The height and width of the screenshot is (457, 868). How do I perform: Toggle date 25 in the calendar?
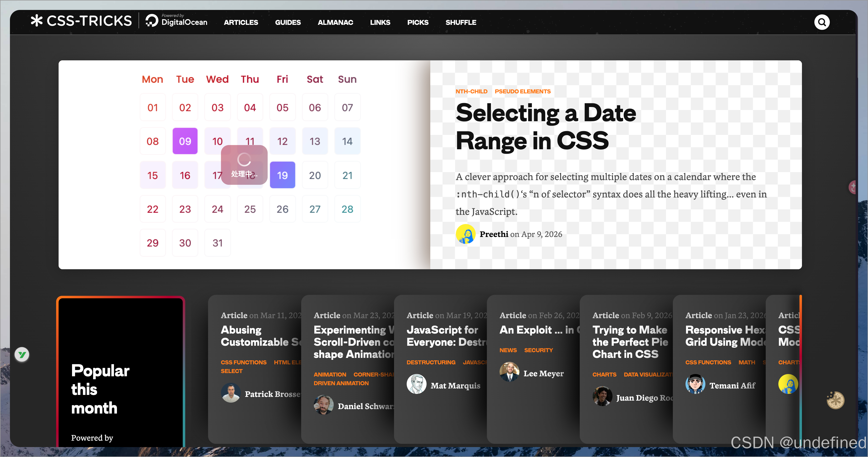[250, 209]
